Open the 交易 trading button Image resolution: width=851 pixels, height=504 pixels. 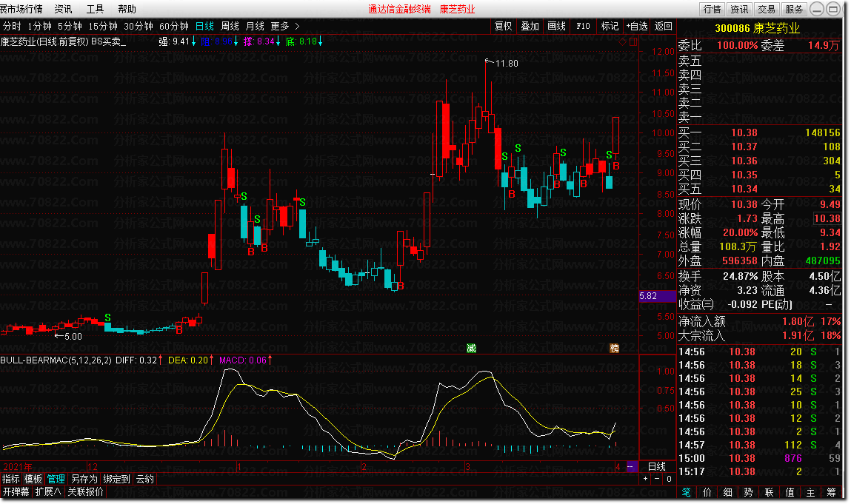pyautogui.click(x=767, y=9)
